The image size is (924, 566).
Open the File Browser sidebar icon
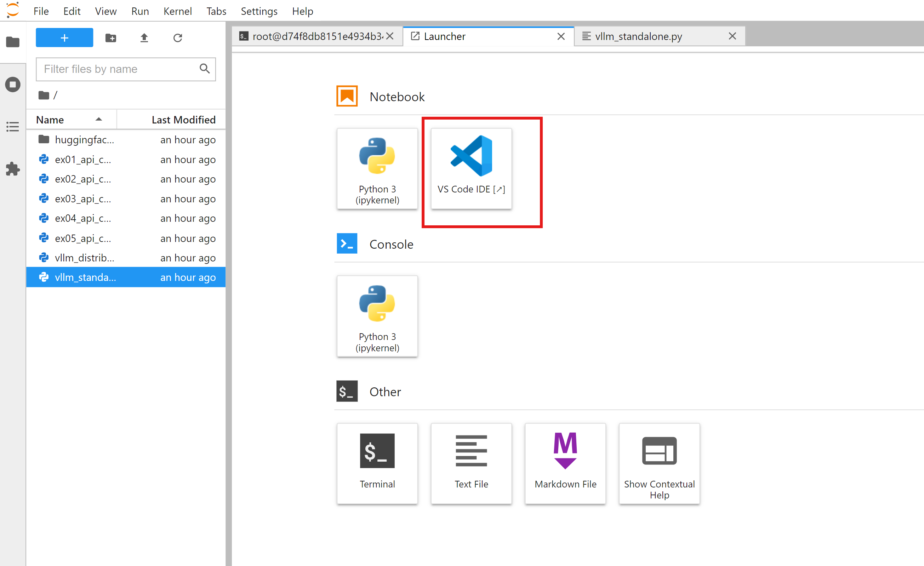tap(13, 42)
